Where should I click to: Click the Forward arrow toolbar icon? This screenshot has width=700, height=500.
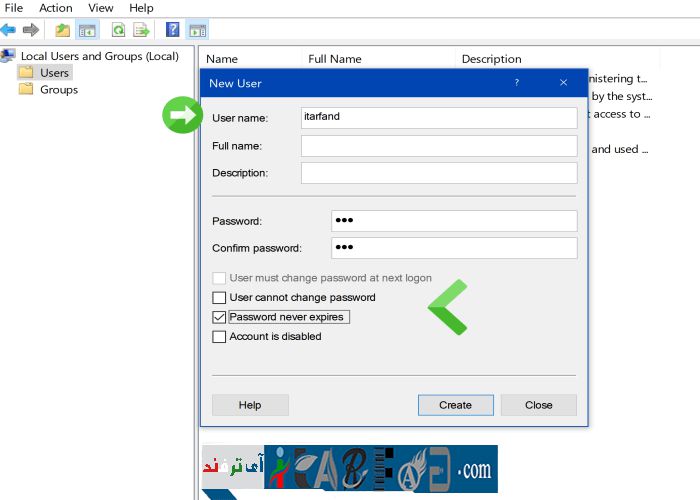[x=31, y=30]
